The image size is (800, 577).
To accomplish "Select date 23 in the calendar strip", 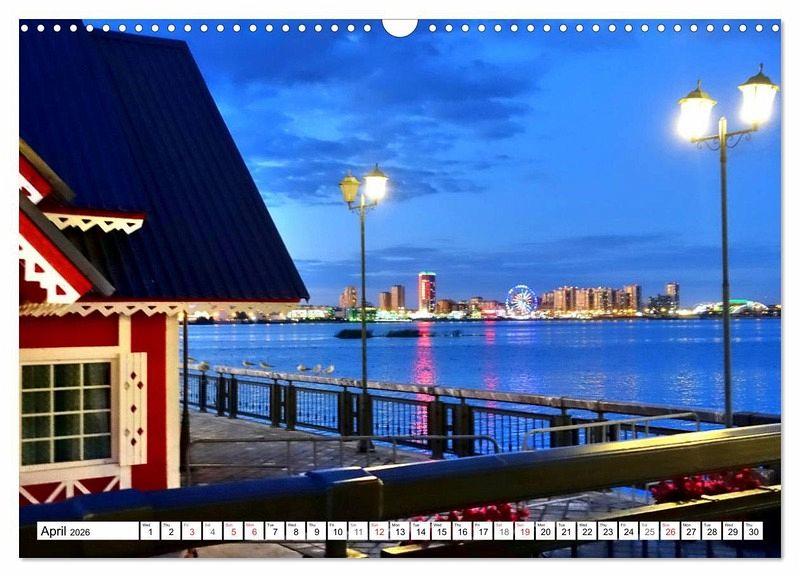I will coord(608,531).
